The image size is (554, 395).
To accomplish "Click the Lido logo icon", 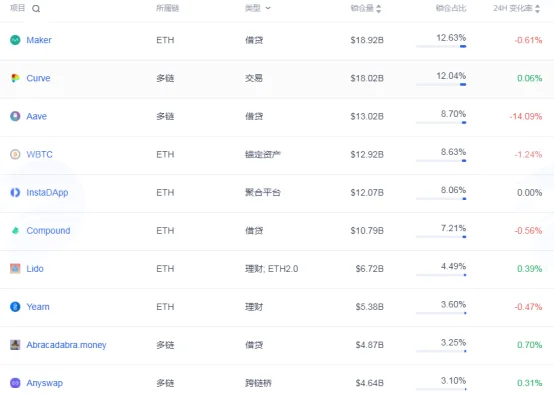I will click(x=15, y=269).
